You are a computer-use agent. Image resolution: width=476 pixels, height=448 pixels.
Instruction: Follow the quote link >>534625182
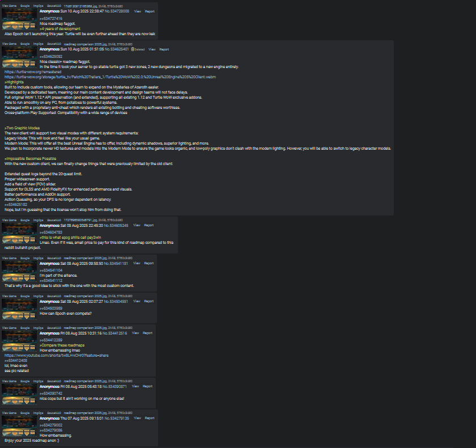click(x=16, y=205)
